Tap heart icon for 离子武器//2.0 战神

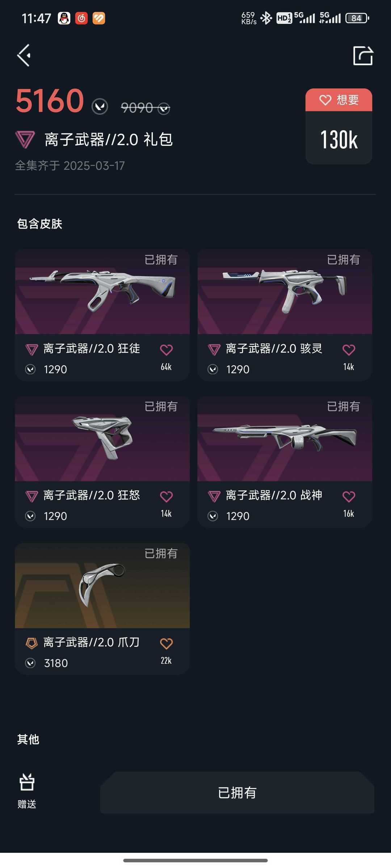(x=349, y=497)
